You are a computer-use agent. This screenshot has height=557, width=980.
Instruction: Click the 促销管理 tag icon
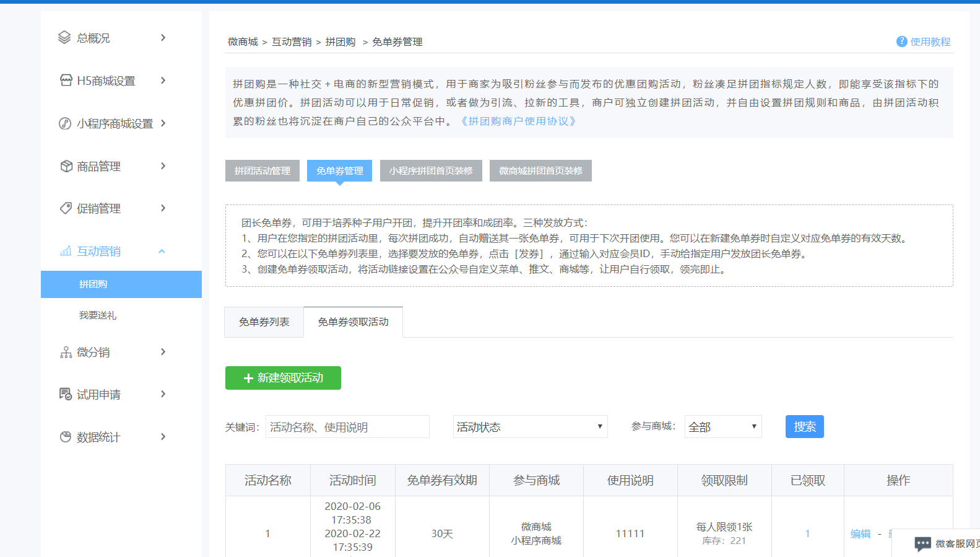tap(66, 208)
